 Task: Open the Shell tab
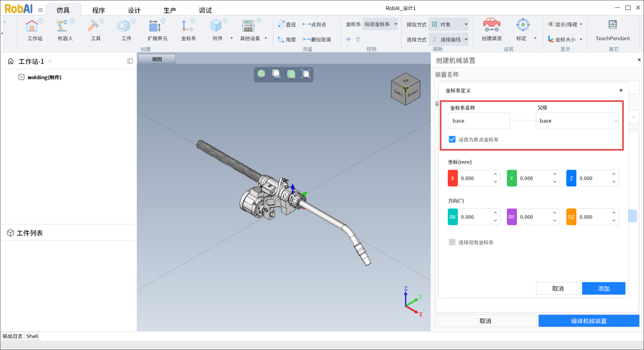pos(33,336)
